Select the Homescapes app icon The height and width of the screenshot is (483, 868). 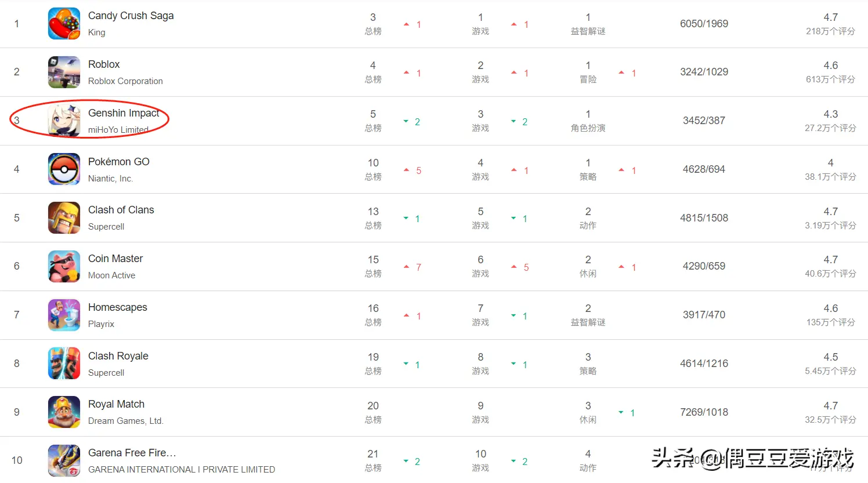64,315
